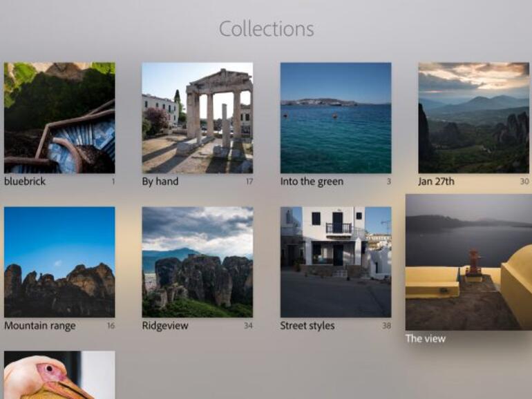Viewport: 532px width, 399px height.
Task: Open the Street styles collection thumbnail
Action: (336, 262)
